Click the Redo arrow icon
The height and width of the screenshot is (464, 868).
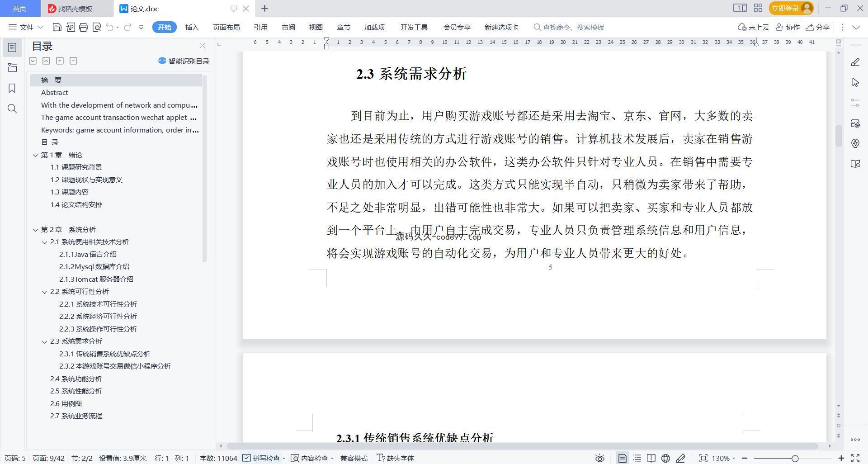[127, 27]
